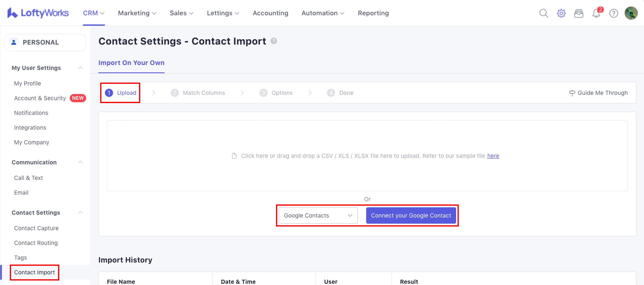Click the search magnifier icon

[543, 13]
